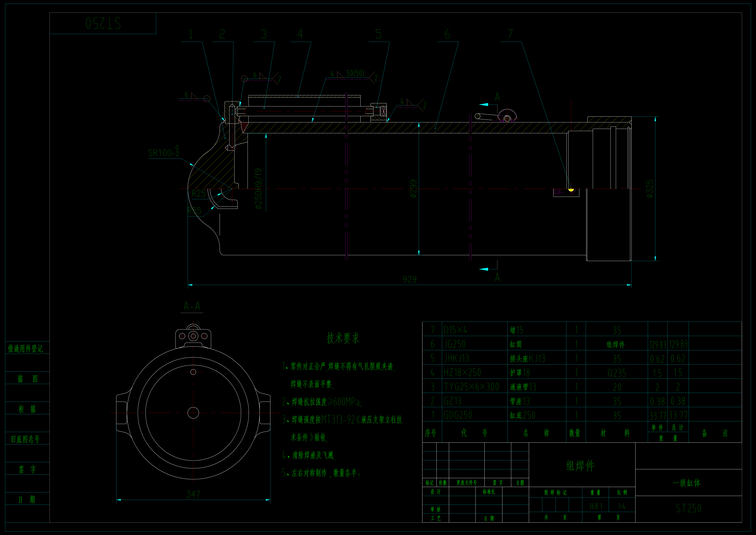Viewport: 756px width, 535px height.
Task: Click the "单件" weight sub-header
Action: (x=657, y=428)
